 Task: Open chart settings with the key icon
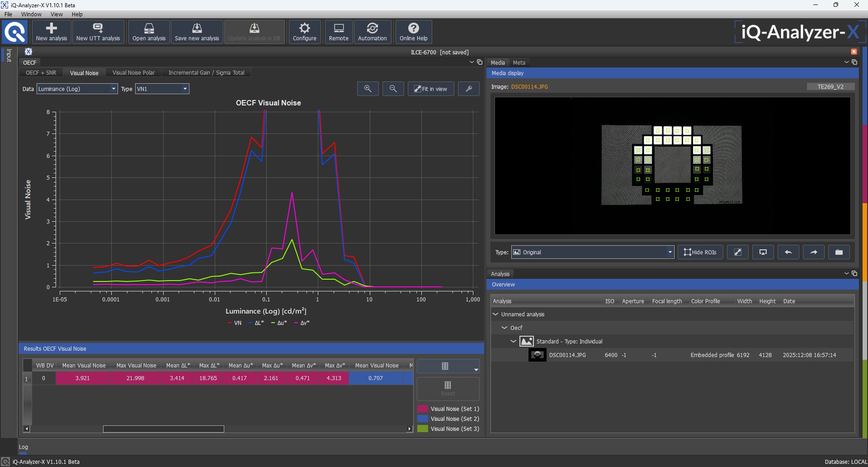click(x=469, y=89)
